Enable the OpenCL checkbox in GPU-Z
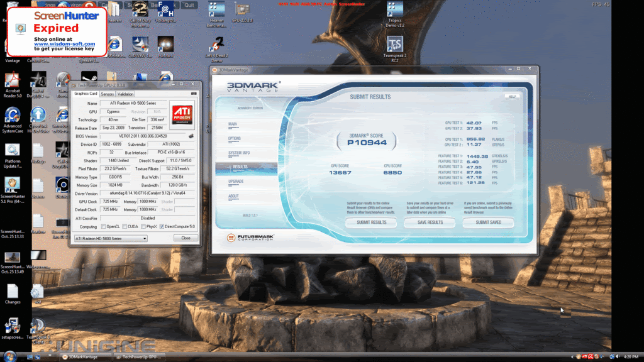Viewport: 644px width, 362px height. tap(104, 226)
